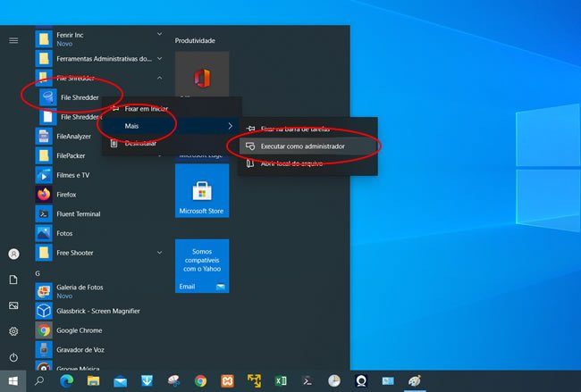Choose 'Fixar em Iniciar' in context menu

(146, 108)
